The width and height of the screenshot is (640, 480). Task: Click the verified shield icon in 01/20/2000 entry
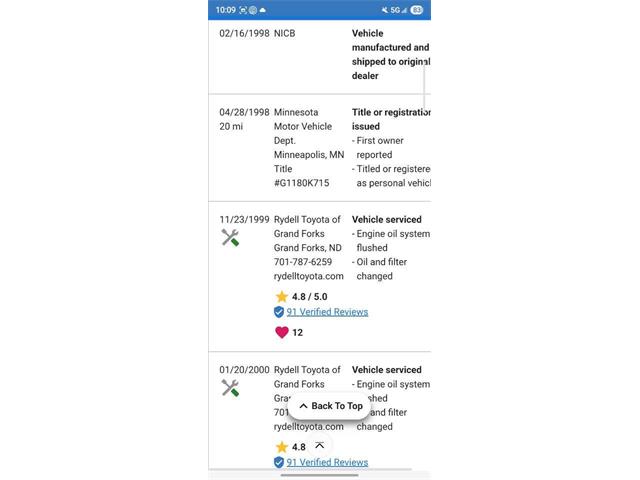[x=279, y=462]
